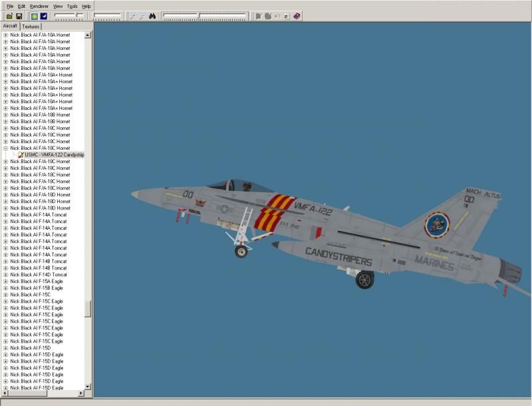Open the Renderer menu

[39, 6]
